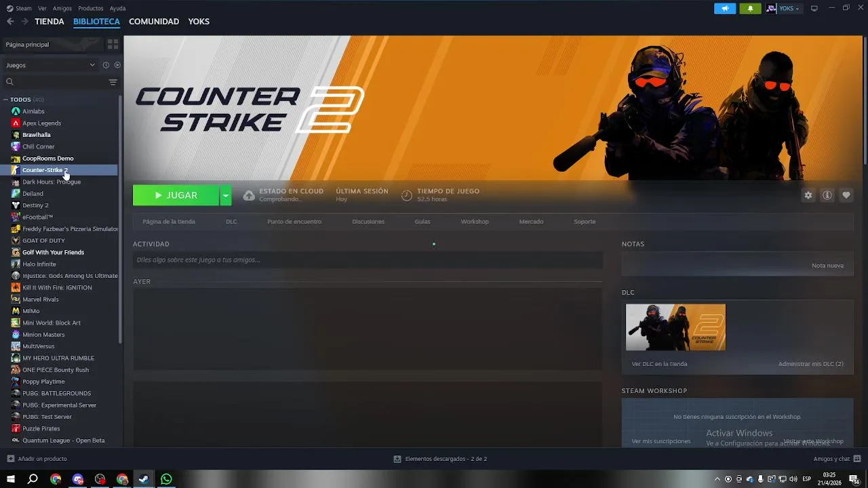Go to the BIBLIOTECA section

pyautogui.click(x=96, y=22)
